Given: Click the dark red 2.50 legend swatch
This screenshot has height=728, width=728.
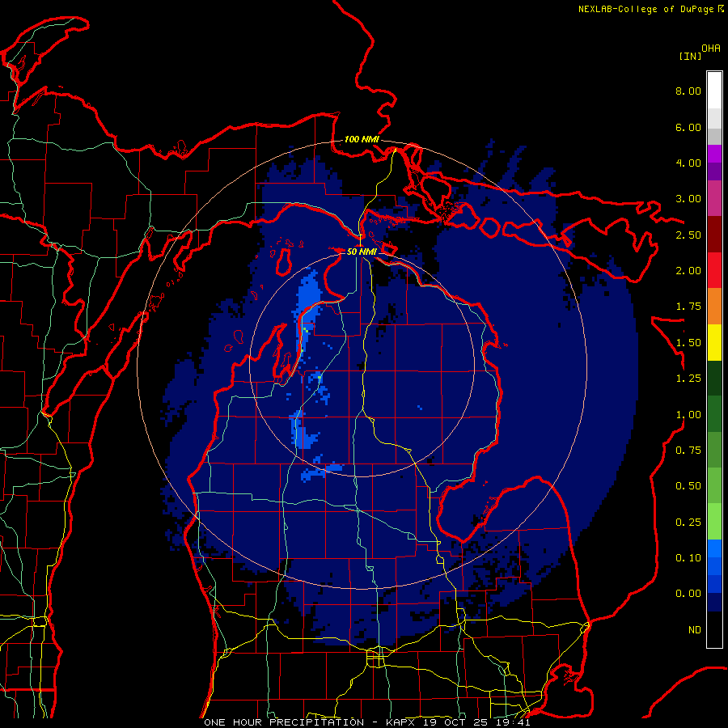Looking at the screenshot, I should point(714,235).
